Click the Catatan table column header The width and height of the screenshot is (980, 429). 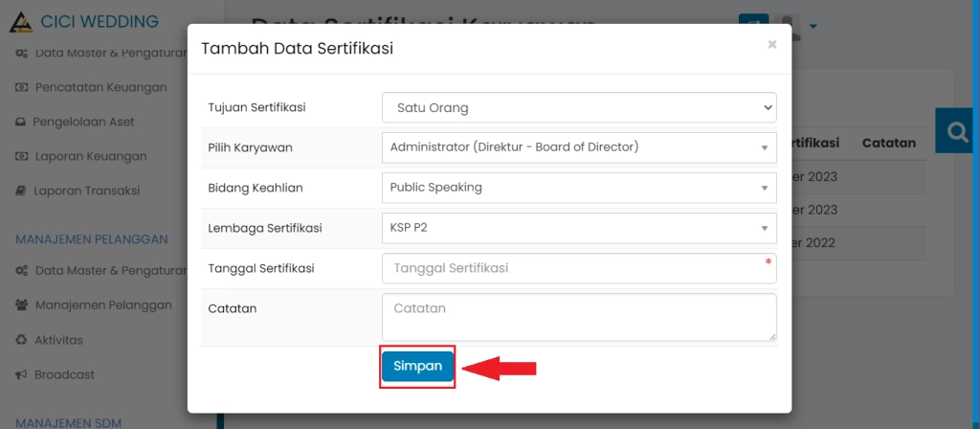[889, 143]
